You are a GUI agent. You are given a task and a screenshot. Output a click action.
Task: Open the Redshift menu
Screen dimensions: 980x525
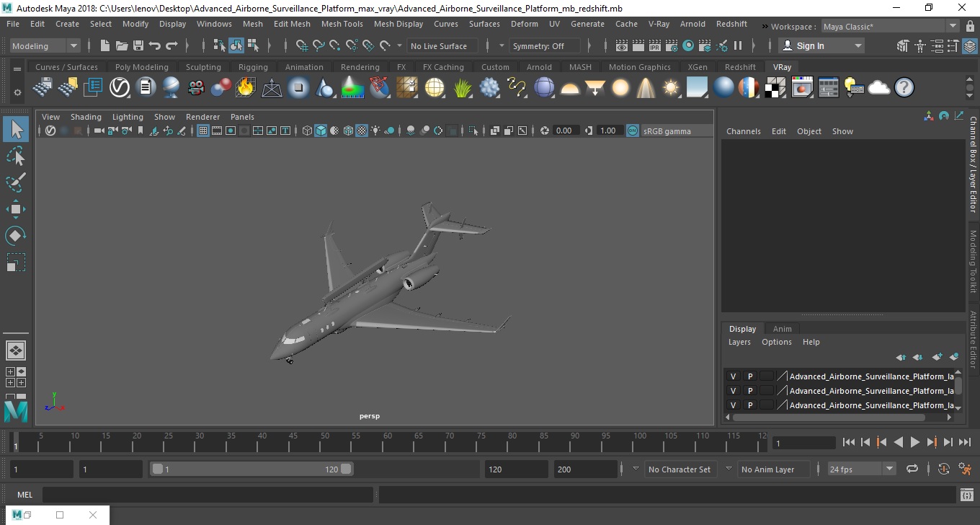(731, 24)
